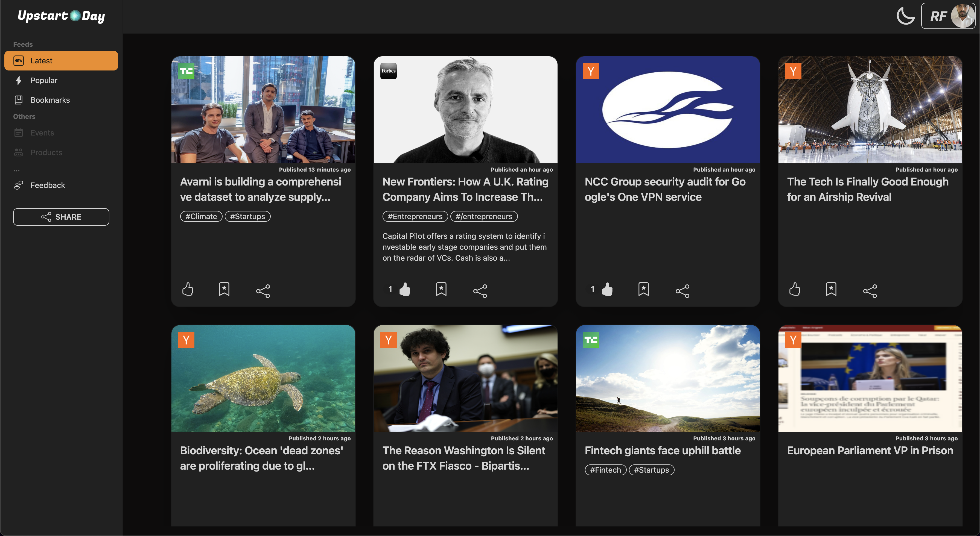Click the Forbes source badge
The width and height of the screenshot is (980, 536).
coord(389,71)
